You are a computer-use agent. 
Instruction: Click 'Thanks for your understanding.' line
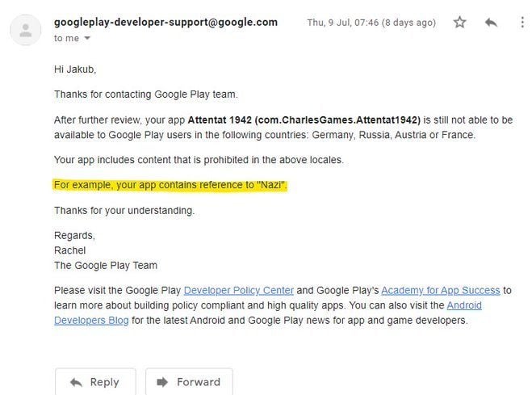pyautogui.click(x=124, y=211)
